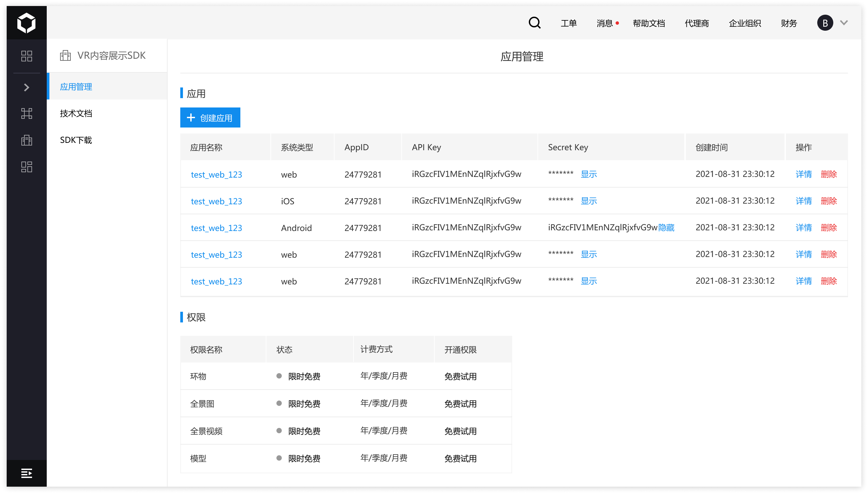Delete the Android app via 删除 link
This screenshot has width=868, height=494.
(829, 228)
